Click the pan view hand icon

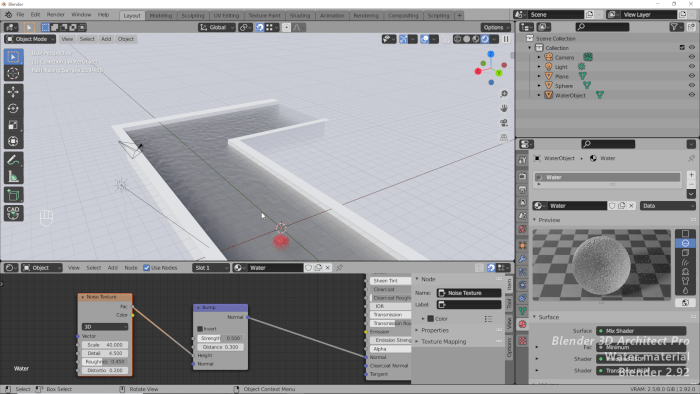click(x=504, y=108)
